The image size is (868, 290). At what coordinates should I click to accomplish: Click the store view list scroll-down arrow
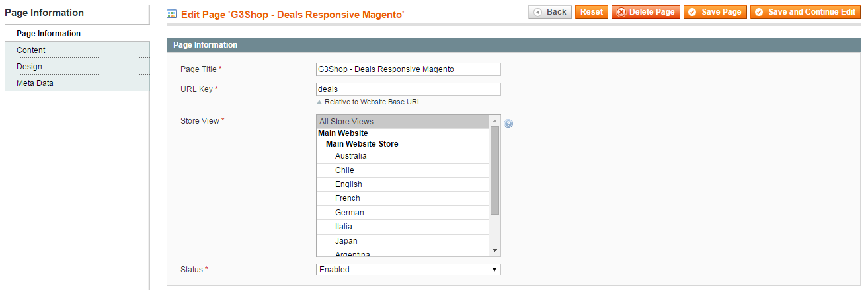click(x=495, y=251)
